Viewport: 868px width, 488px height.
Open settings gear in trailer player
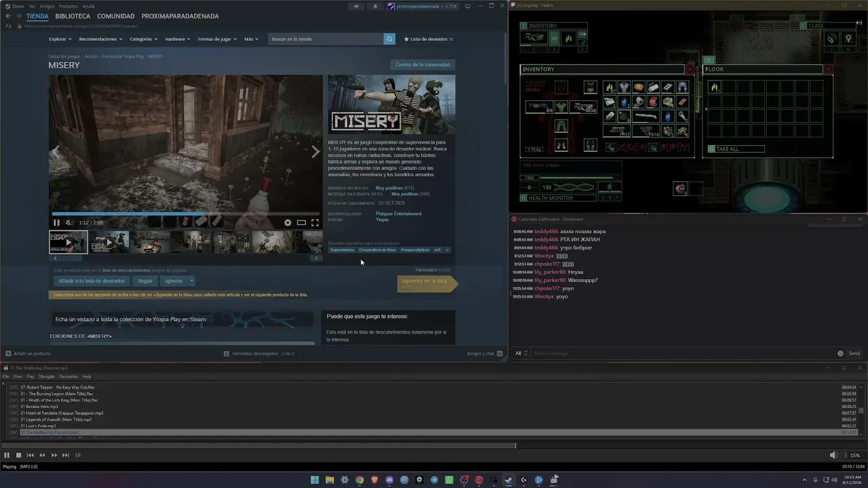pyautogui.click(x=288, y=222)
